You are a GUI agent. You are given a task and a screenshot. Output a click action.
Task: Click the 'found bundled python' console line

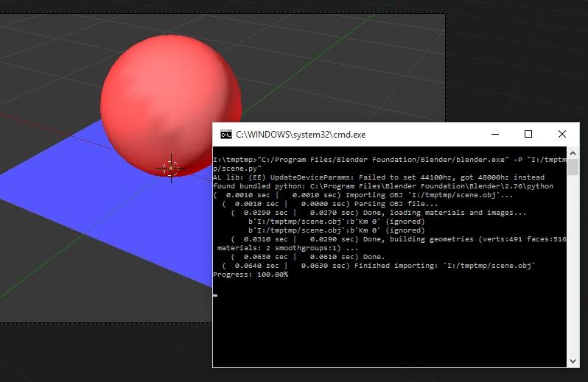pyautogui.click(x=383, y=186)
